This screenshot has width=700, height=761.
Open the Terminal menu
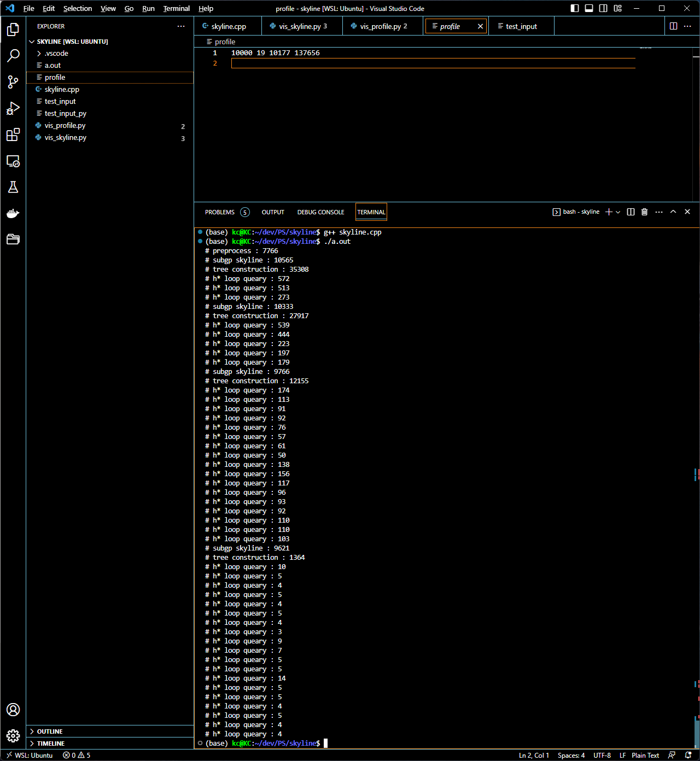click(x=176, y=8)
